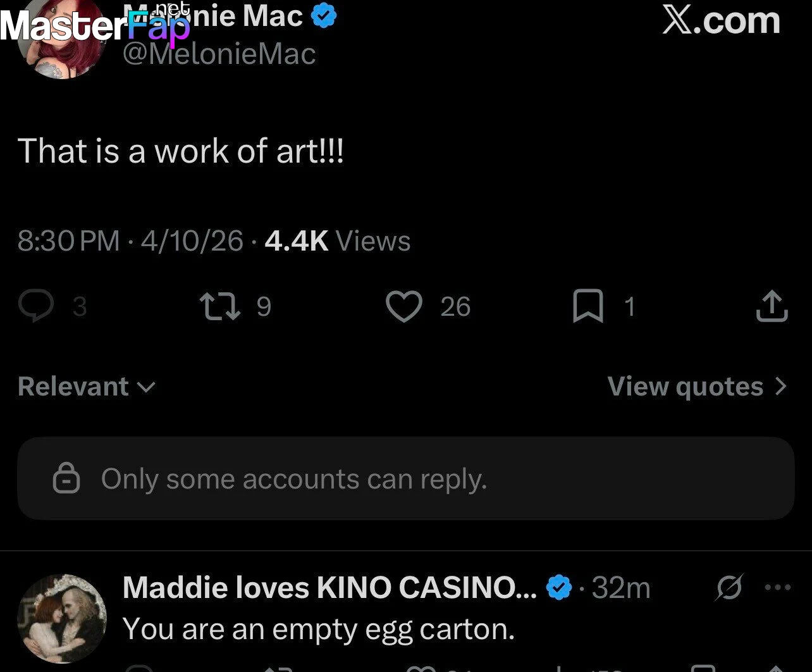This screenshot has width=812, height=672.
Task: Open Maddie's profile avatar
Action: (61, 618)
